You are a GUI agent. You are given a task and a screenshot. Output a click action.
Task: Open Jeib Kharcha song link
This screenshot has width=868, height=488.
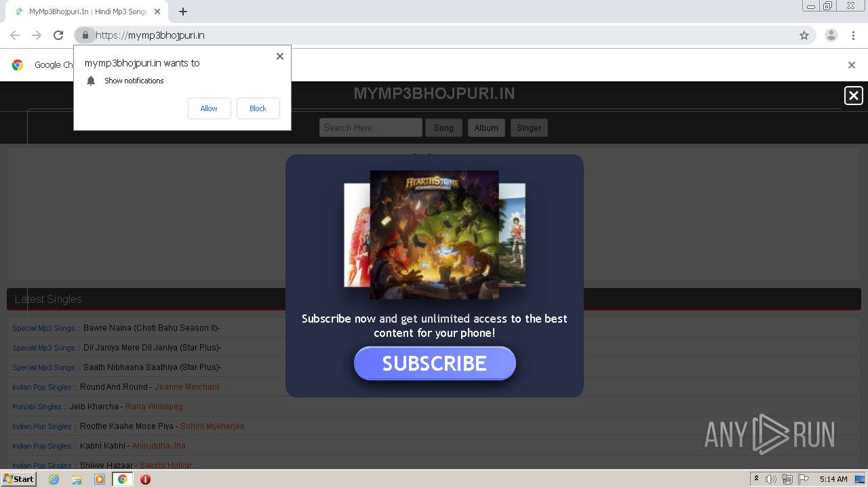[94, 407]
